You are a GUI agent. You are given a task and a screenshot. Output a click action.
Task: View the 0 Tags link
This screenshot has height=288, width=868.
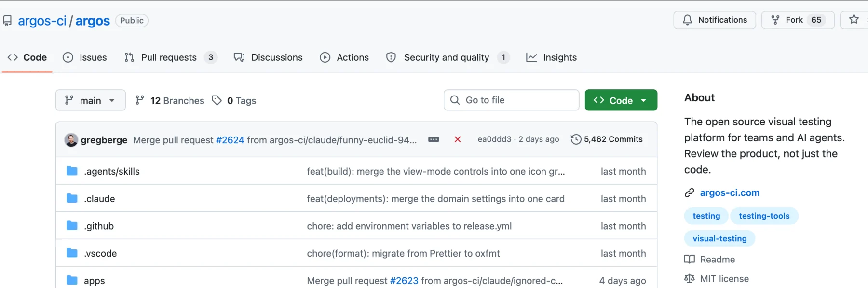234,100
